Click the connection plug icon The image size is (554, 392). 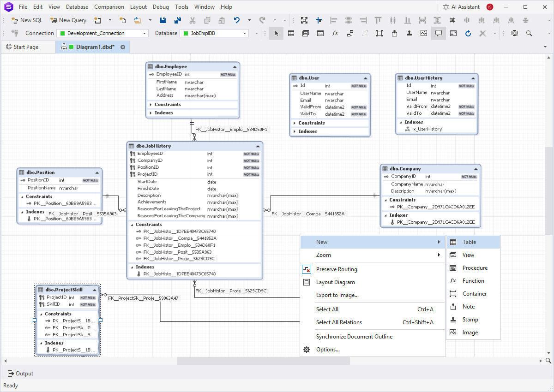coord(15,33)
